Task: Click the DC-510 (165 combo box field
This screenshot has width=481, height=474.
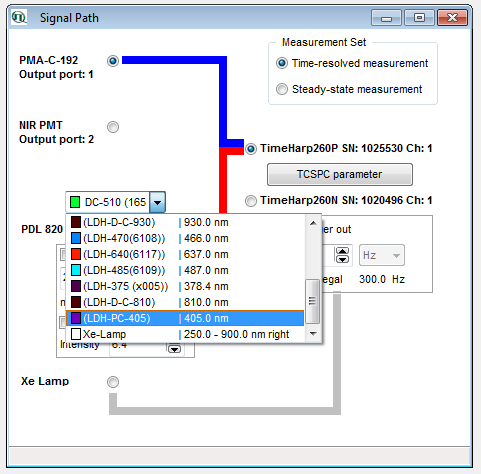Action: click(x=115, y=202)
